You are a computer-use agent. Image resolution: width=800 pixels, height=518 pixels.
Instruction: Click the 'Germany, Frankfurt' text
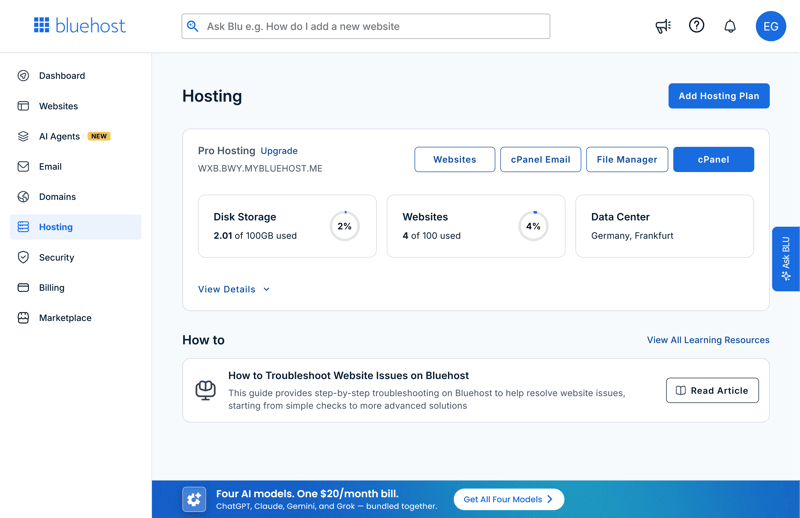point(632,236)
